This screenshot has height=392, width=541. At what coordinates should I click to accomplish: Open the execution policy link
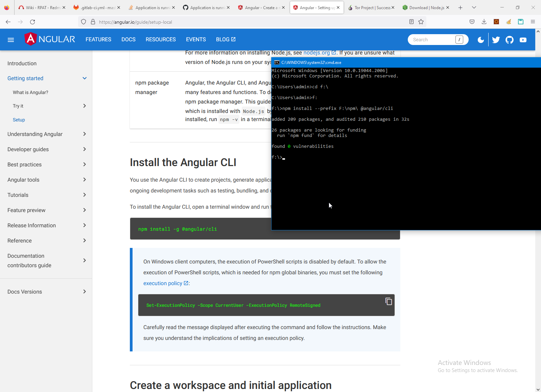166,283
